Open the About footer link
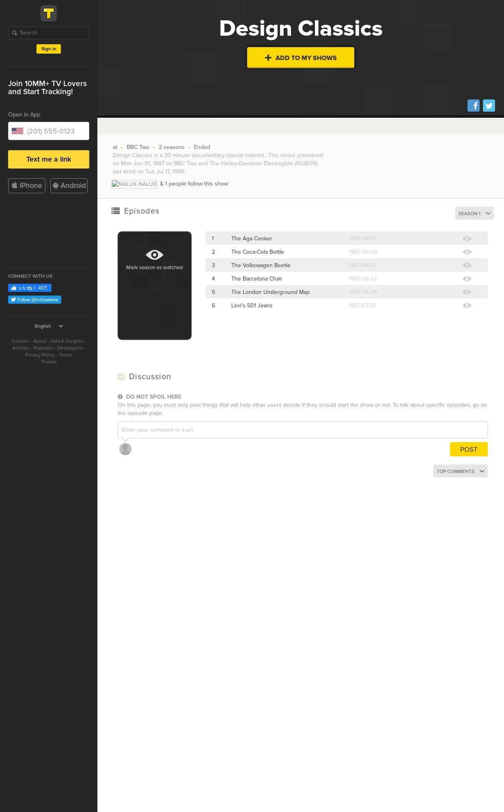Viewport: 504px width, 812px height. pos(39,341)
